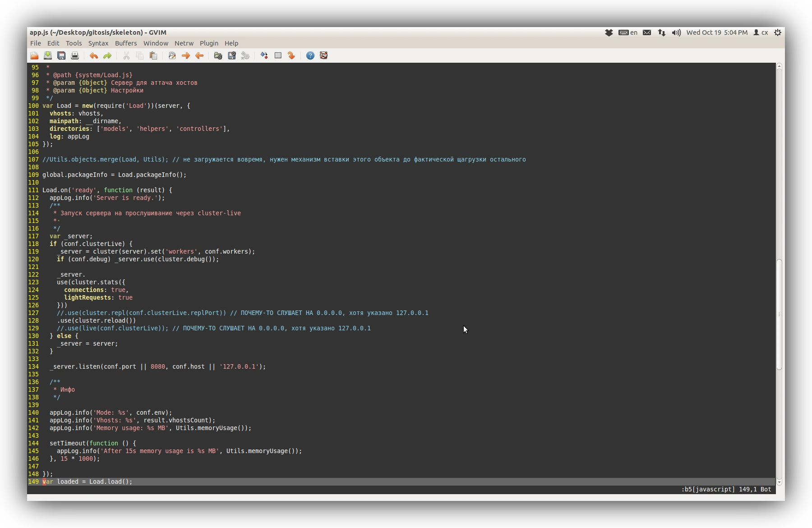Screen dimensions: 812x528
Task: Click the 'Mode: %s' string on line 140
Action: pyautogui.click(x=111, y=412)
